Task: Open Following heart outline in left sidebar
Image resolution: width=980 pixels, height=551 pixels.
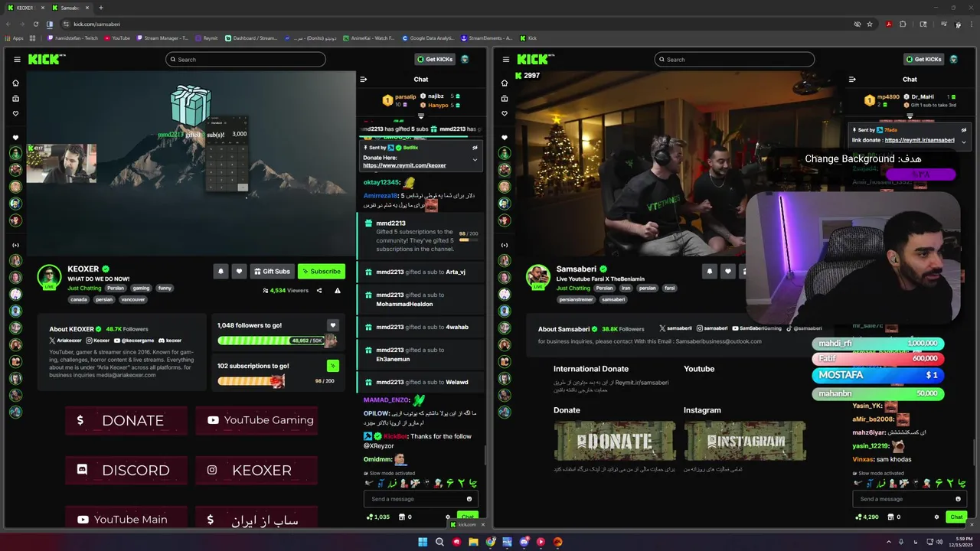Action: click(x=15, y=113)
